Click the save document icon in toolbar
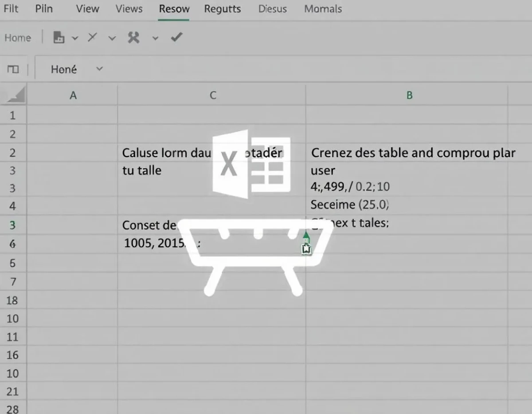Viewport: 532px width, 414px height. [x=59, y=38]
